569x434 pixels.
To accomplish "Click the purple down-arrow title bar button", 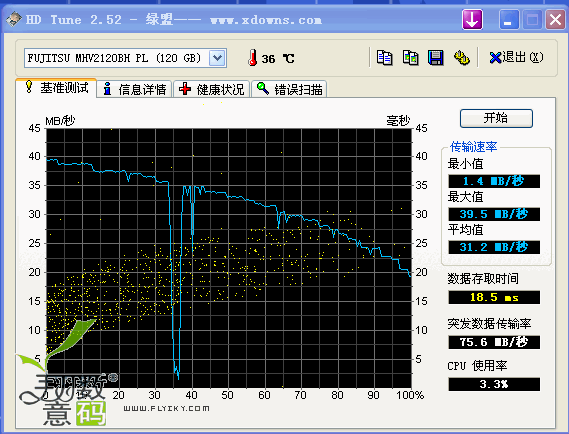I will tap(472, 20).
